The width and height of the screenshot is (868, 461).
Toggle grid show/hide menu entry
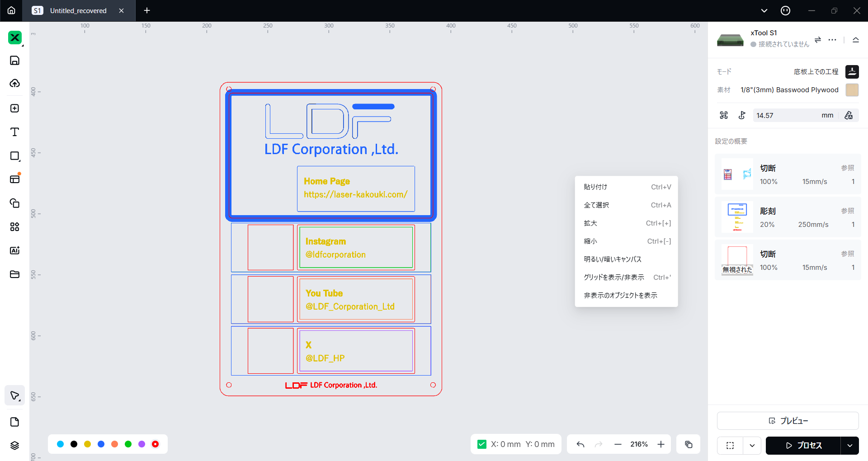pyautogui.click(x=613, y=278)
